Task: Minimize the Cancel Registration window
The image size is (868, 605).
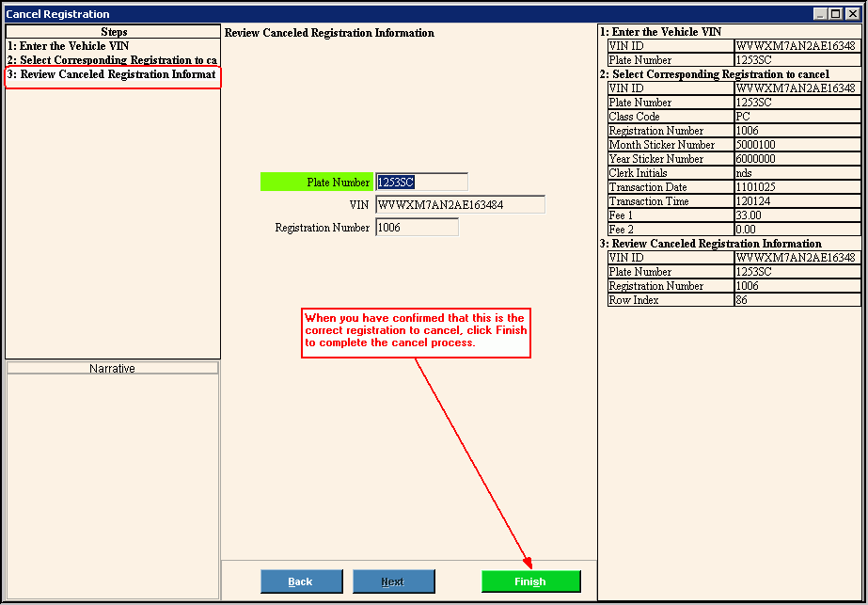Action: pyautogui.click(x=821, y=14)
